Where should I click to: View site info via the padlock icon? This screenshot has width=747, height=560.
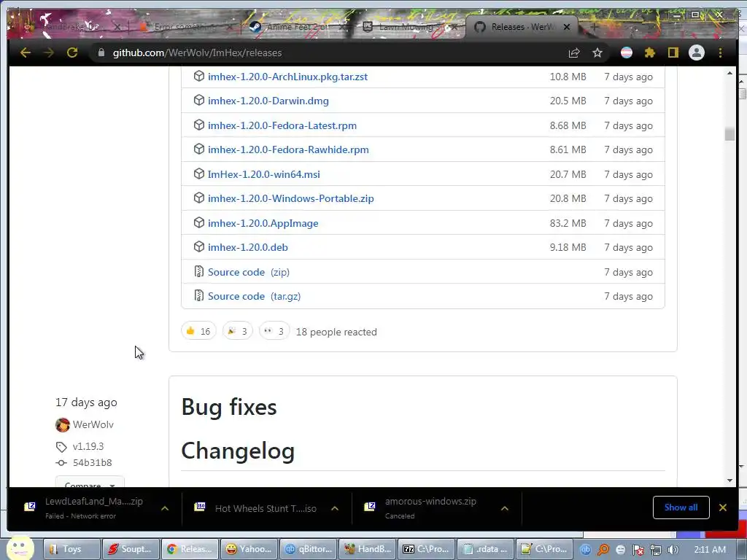pyautogui.click(x=101, y=52)
